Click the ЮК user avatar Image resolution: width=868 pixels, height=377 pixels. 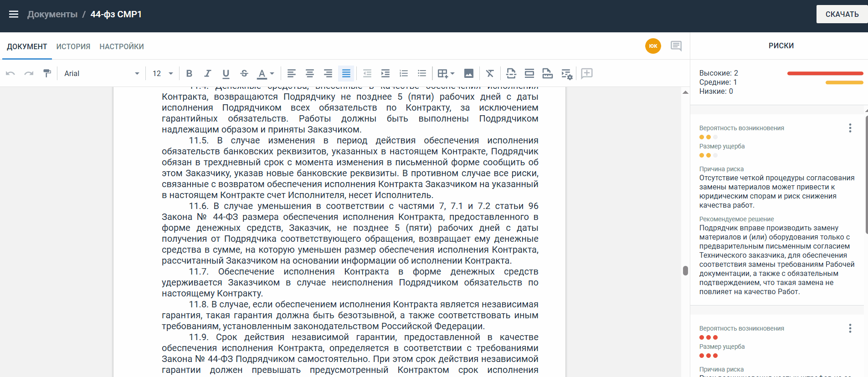coord(653,46)
